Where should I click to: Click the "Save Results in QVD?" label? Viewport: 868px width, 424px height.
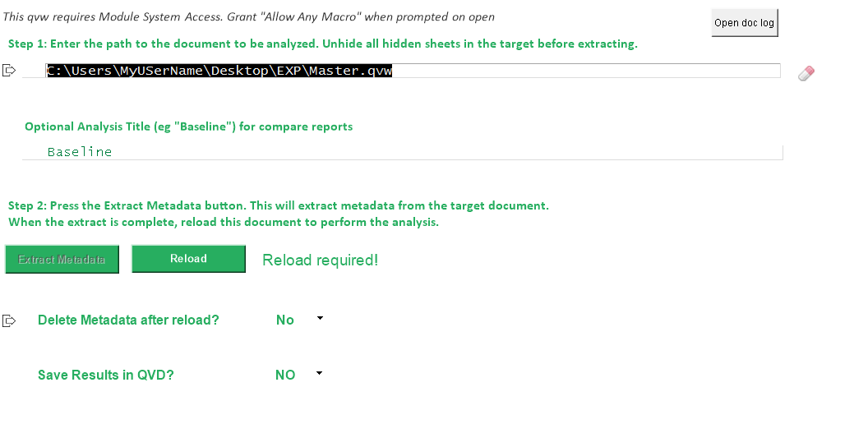pyautogui.click(x=106, y=375)
